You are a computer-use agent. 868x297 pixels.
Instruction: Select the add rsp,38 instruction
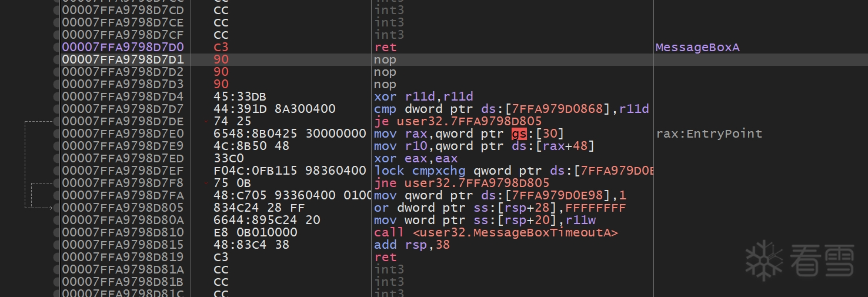[412, 245]
